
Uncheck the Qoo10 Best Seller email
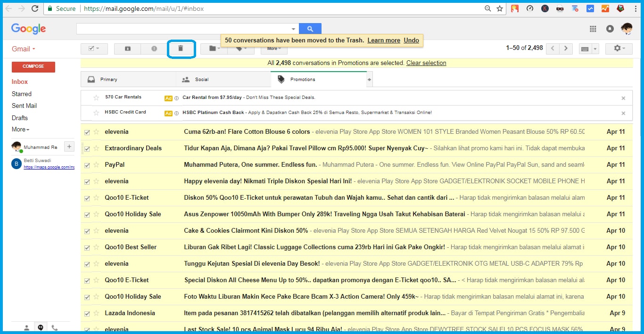(87, 248)
